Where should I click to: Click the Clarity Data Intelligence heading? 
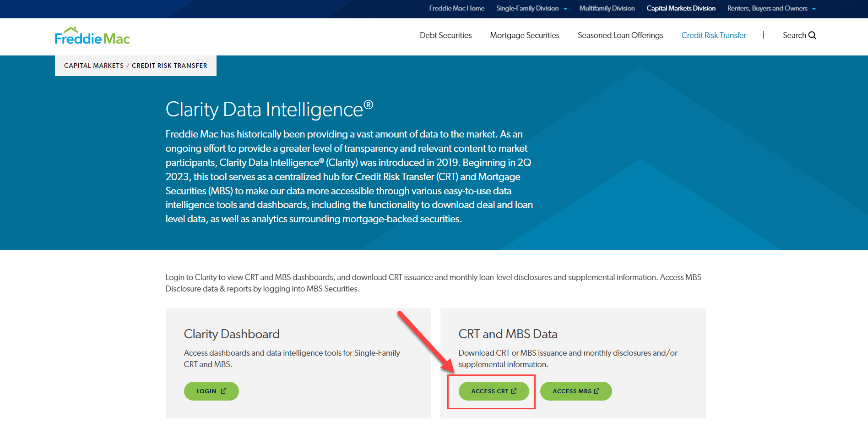[x=270, y=109]
